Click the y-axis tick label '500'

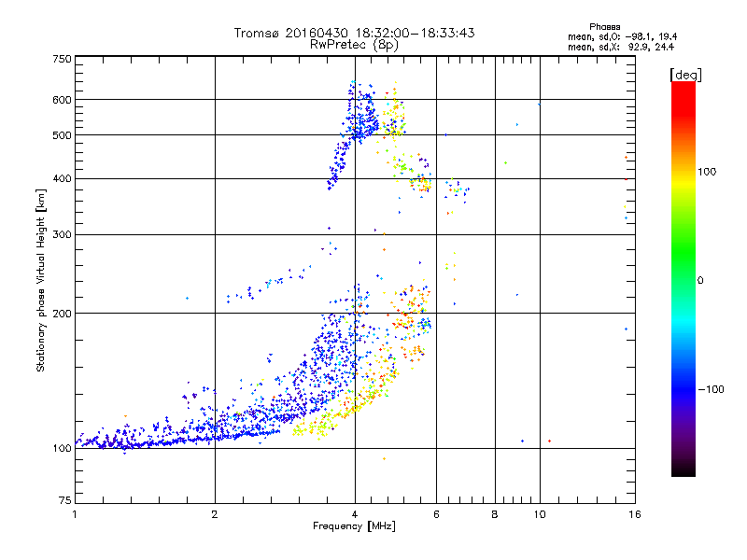62,135
